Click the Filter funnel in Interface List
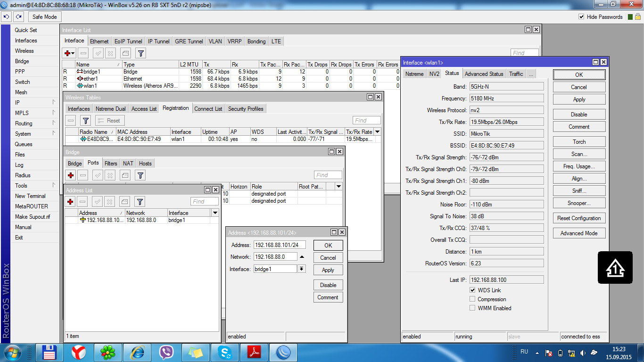Screen dimensions: 644x362 (x=140, y=53)
